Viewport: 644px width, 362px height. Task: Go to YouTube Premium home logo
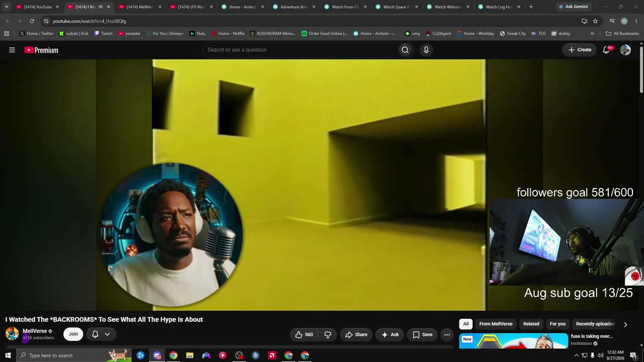click(x=41, y=50)
